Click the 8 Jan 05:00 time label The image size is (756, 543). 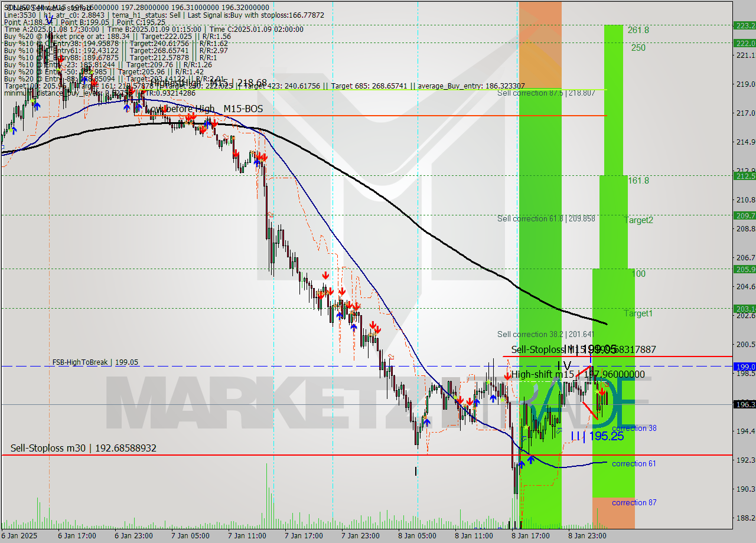coord(418,536)
